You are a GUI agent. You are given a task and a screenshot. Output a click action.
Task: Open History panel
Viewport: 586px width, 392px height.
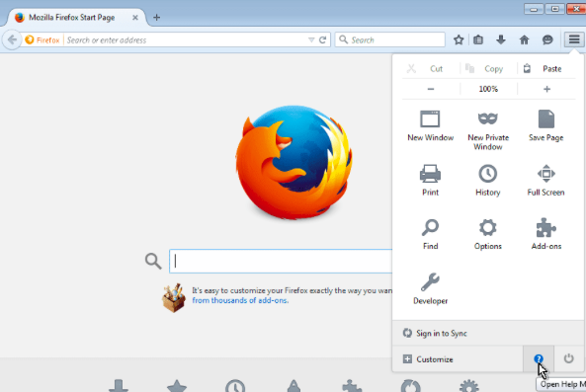click(x=488, y=181)
